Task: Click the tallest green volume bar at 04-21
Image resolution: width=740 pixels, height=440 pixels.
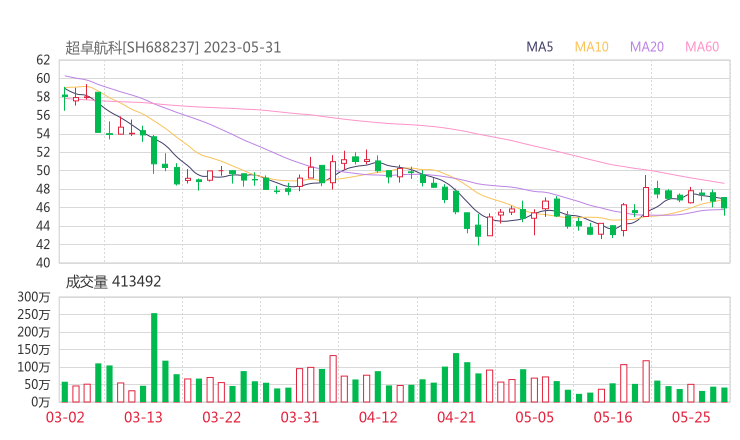Action: (x=456, y=378)
